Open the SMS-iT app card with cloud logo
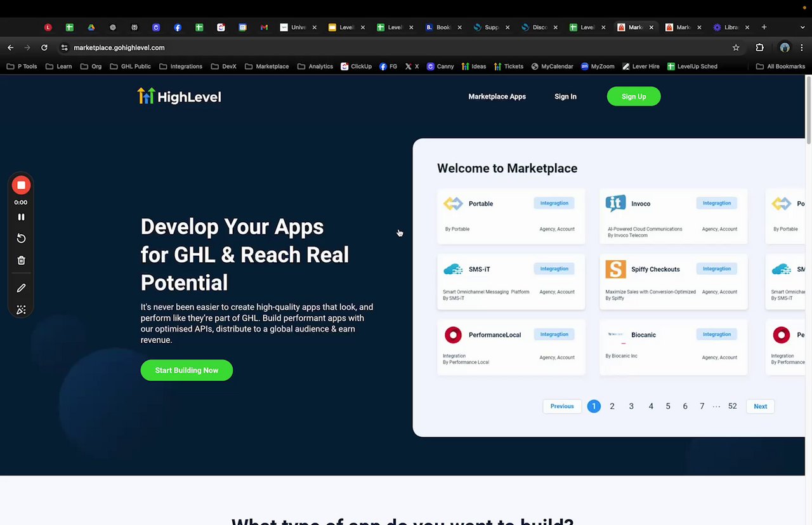 tap(511, 282)
